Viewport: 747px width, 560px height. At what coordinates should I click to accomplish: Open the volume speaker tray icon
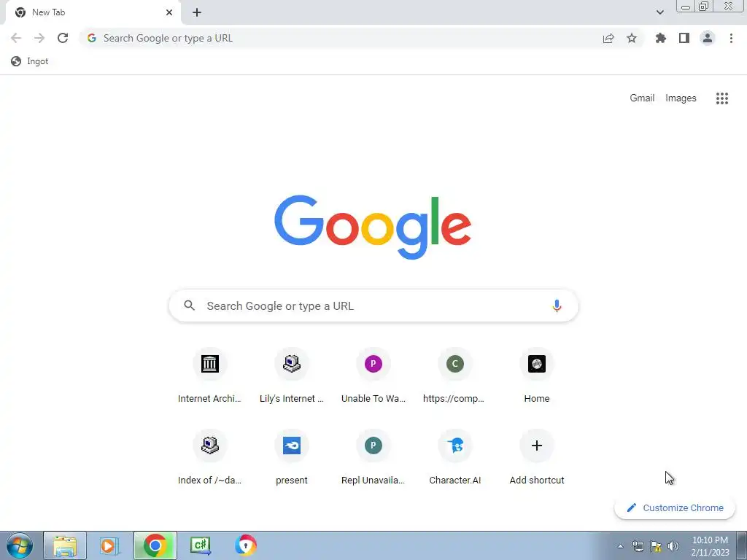click(673, 546)
